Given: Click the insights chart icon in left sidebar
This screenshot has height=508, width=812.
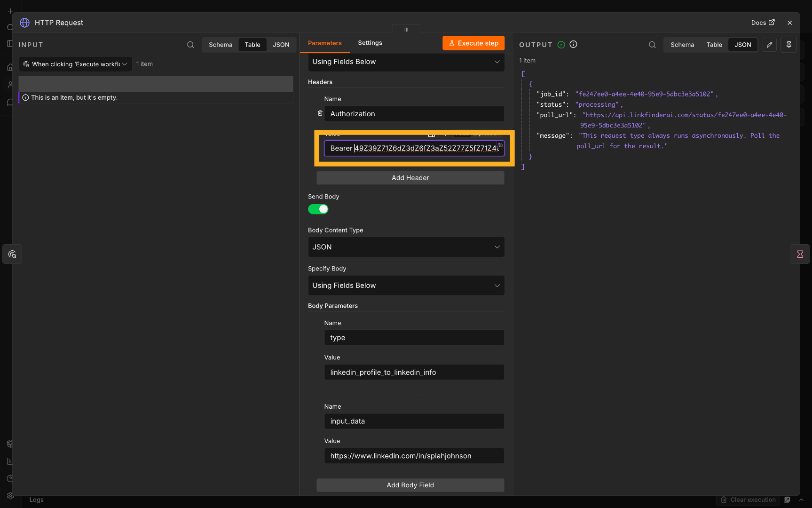Looking at the screenshot, I should pyautogui.click(x=10, y=461).
